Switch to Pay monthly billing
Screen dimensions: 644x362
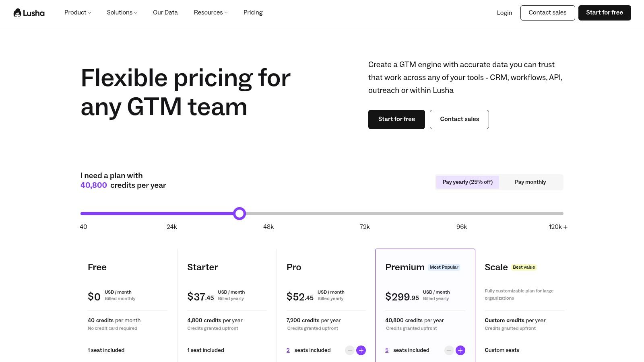pyautogui.click(x=530, y=182)
